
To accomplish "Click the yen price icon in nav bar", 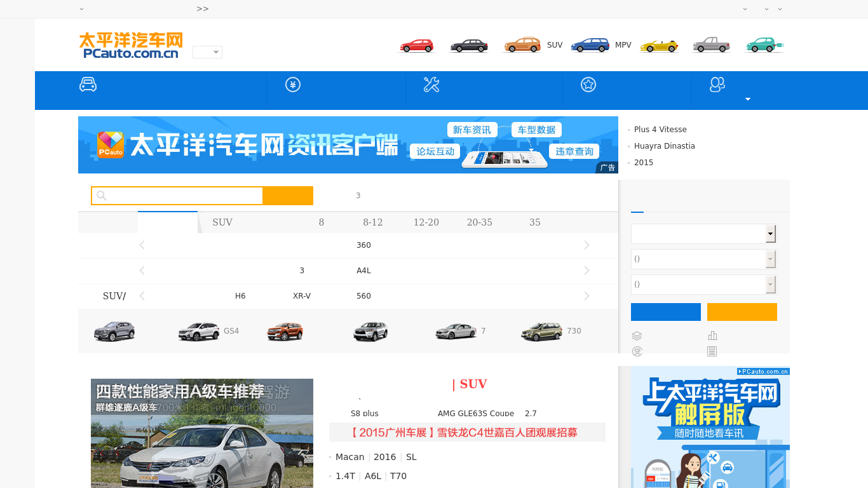I will 293,85.
